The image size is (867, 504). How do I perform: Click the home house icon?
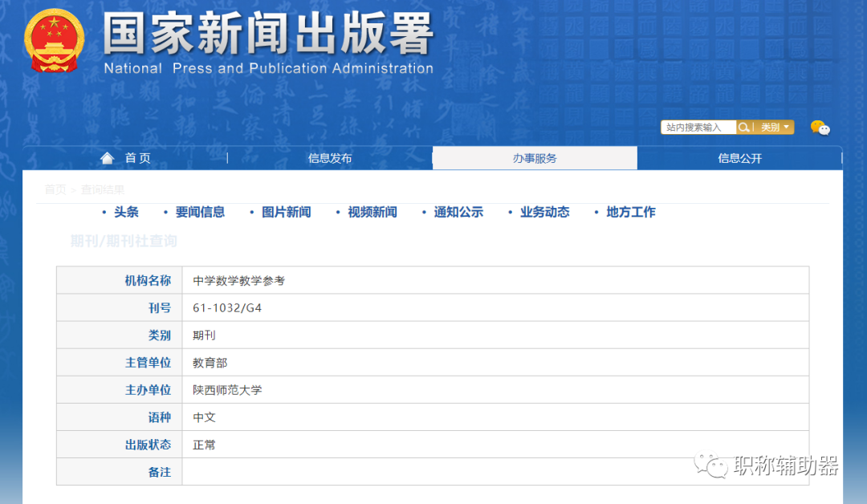click(108, 159)
